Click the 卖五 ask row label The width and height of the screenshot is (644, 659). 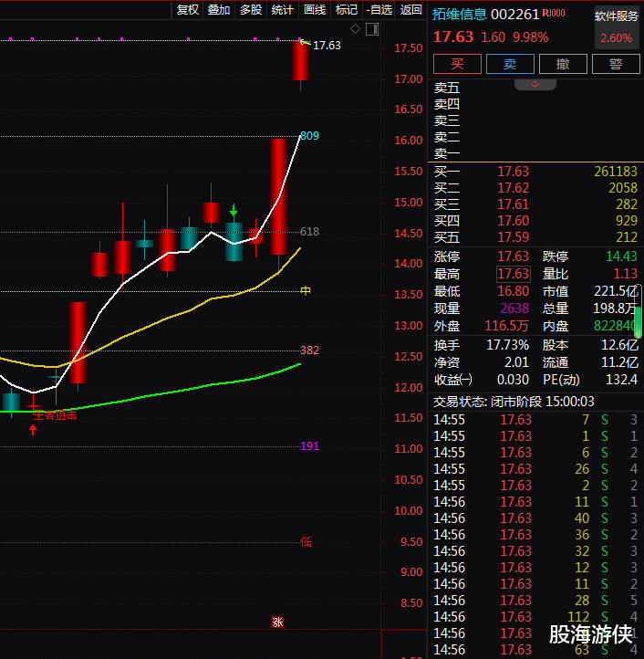[x=447, y=88]
